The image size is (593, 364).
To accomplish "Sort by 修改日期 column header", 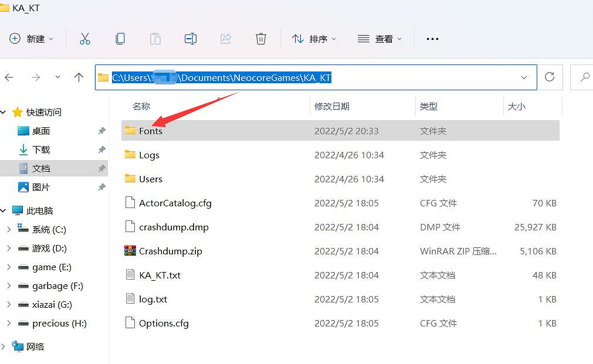I will pos(332,106).
